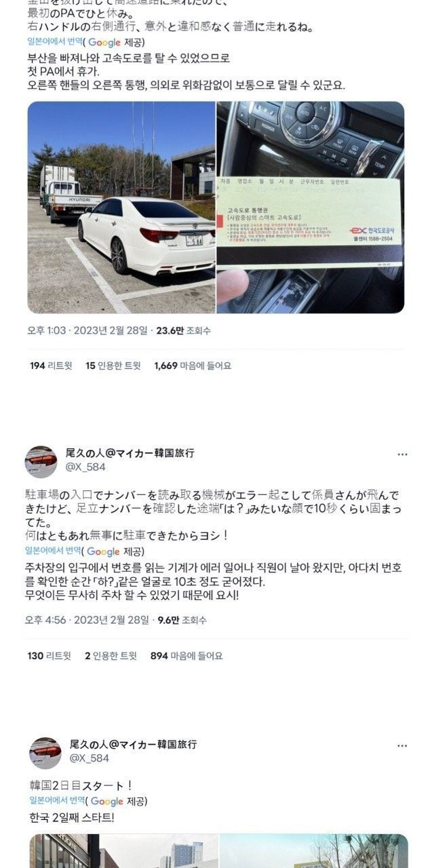View the 1,669 likes list
The height and width of the screenshot is (868, 434).
coord(193,366)
